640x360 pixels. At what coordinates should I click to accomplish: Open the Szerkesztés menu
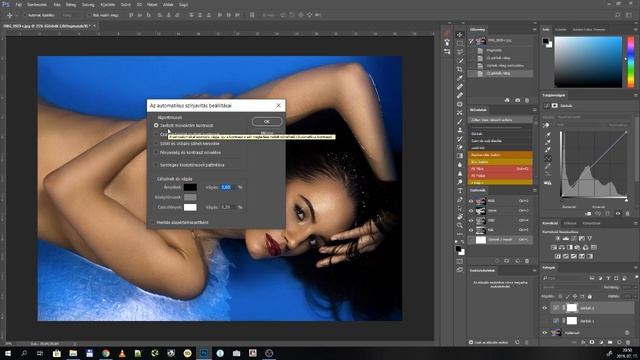coord(37,5)
